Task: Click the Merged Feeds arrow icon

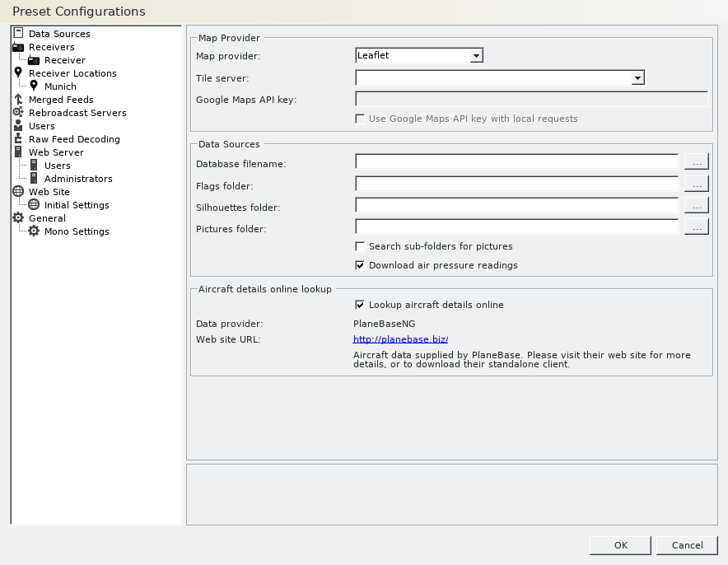Action: click(18, 100)
